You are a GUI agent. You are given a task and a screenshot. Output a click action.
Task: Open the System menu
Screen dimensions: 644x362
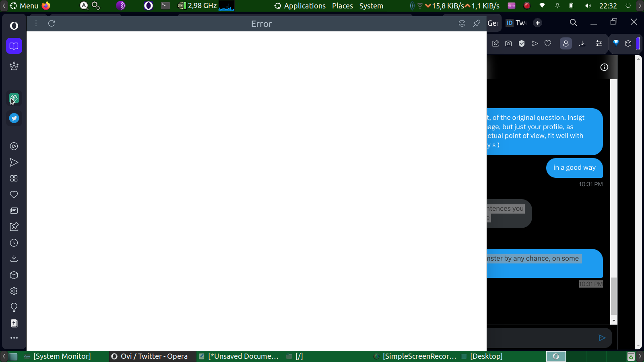point(371,6)
